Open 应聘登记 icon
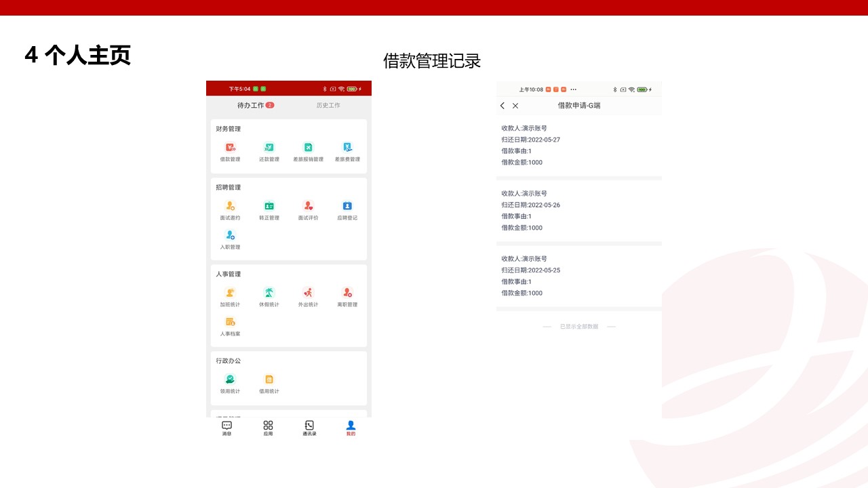Screen dimensions: 868x488 [347, 206]
